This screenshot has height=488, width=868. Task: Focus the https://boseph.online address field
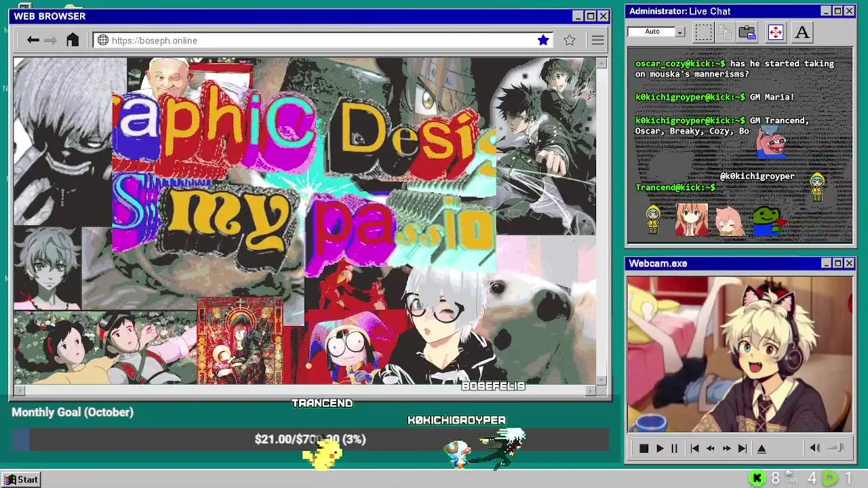323,40
